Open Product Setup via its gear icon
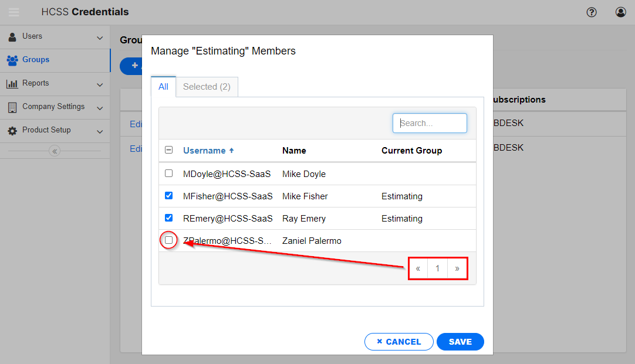Viewport: 635px width, 364px height. [13, 130]
